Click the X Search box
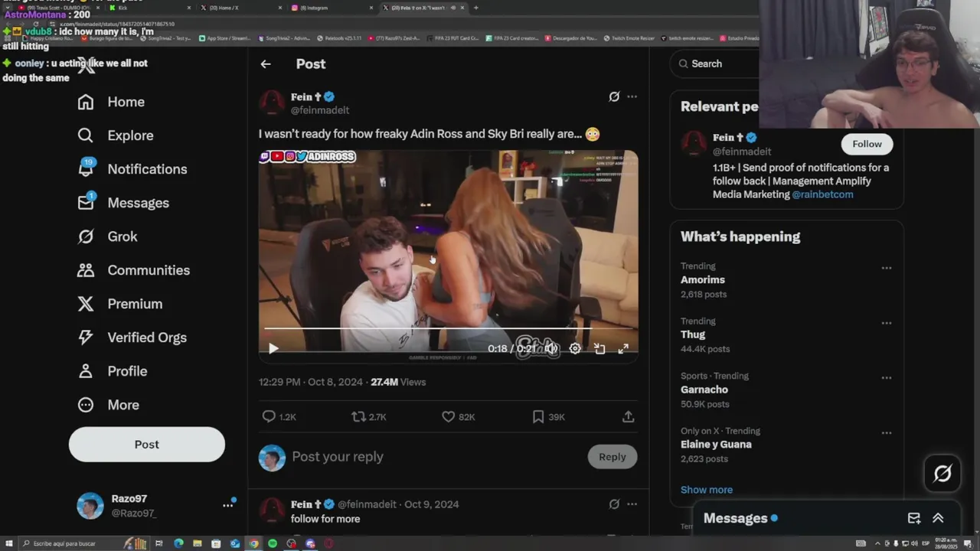The image size is (980, 551). 715,64
